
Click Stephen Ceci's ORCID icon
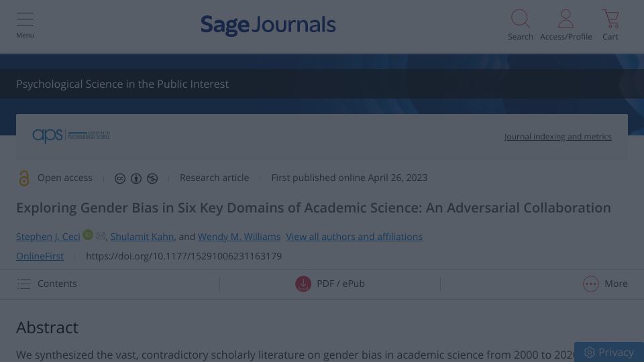tap(88, 235)
